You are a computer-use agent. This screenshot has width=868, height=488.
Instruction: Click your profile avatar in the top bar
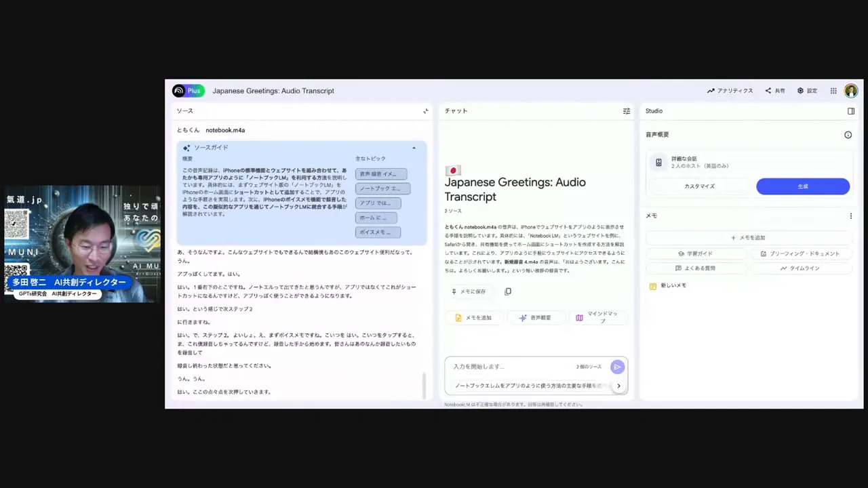coord(851,90)
